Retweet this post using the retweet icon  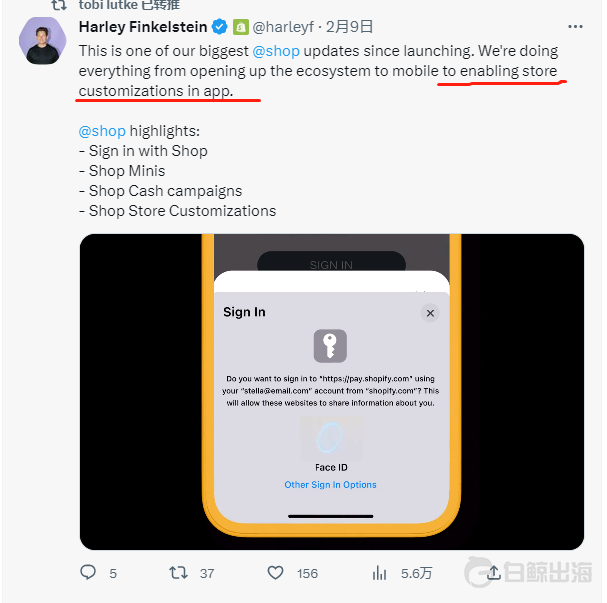(179, 573)
